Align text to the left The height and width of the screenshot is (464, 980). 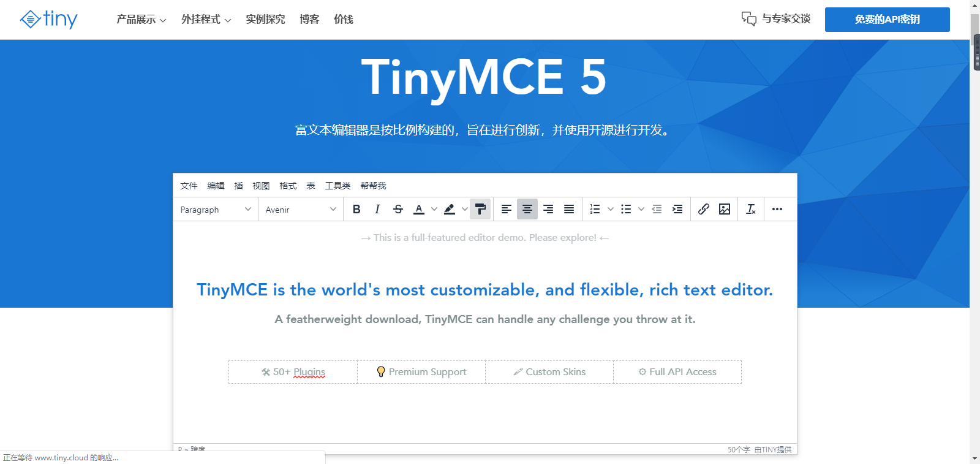(x=507, y=209)
